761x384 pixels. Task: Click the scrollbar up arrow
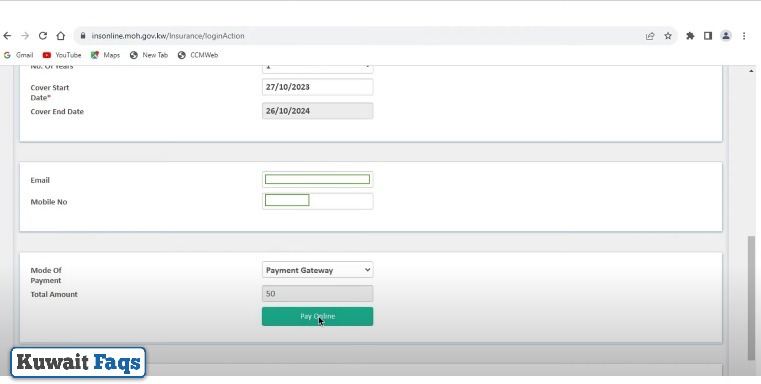tap(751, 71)
